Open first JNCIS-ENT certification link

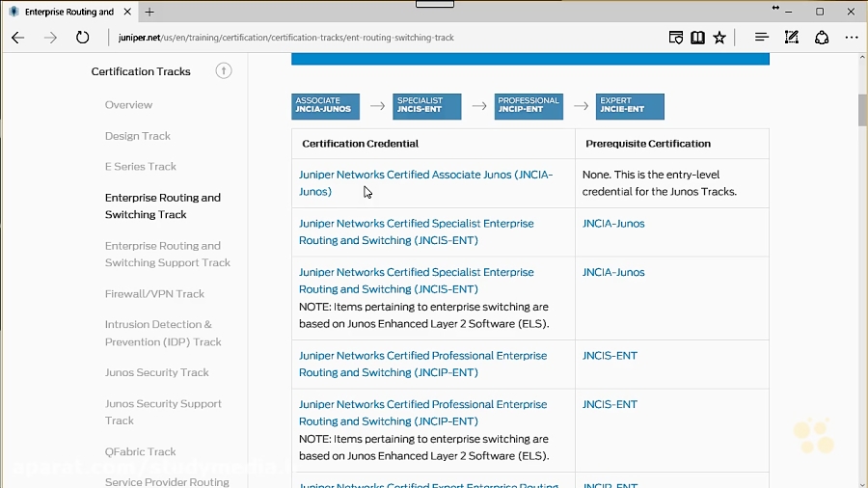[417, 231]
